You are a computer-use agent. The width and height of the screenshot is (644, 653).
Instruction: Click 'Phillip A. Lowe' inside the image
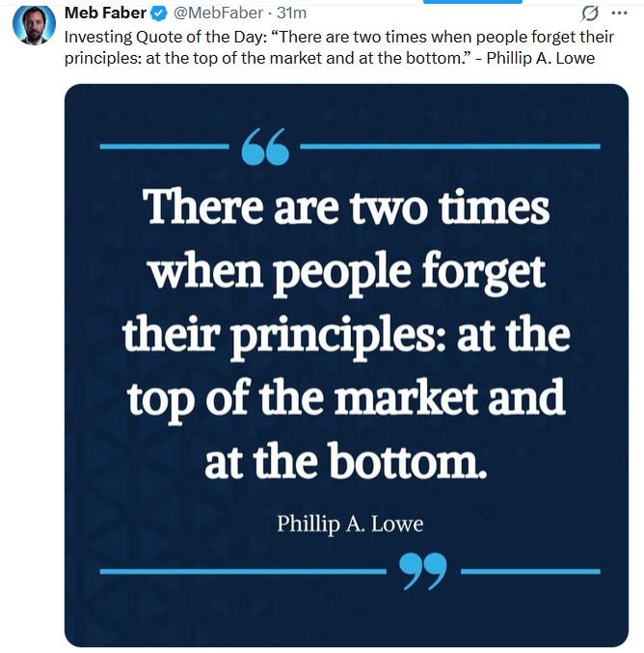tap(350, 524)
